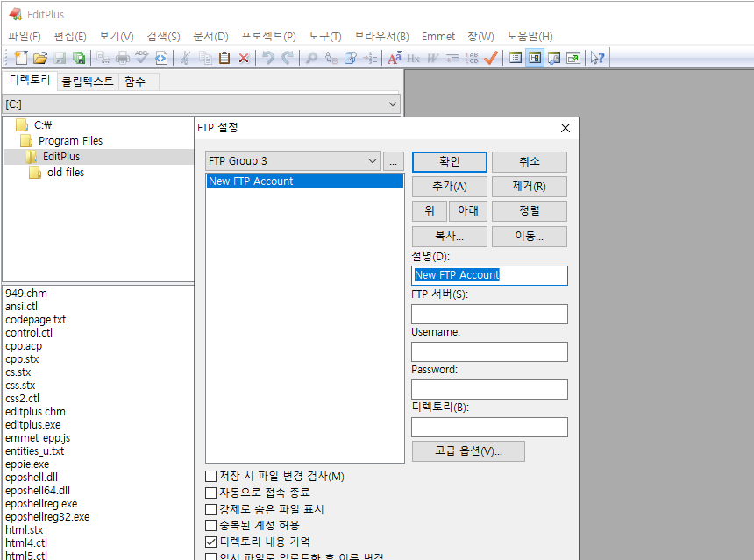
Task: Select 'New FTP Account' in account list
Action: [x=305, y=181]
